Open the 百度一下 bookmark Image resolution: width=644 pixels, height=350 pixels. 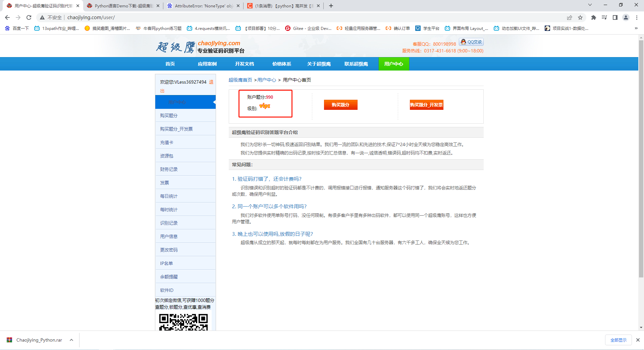17,28
